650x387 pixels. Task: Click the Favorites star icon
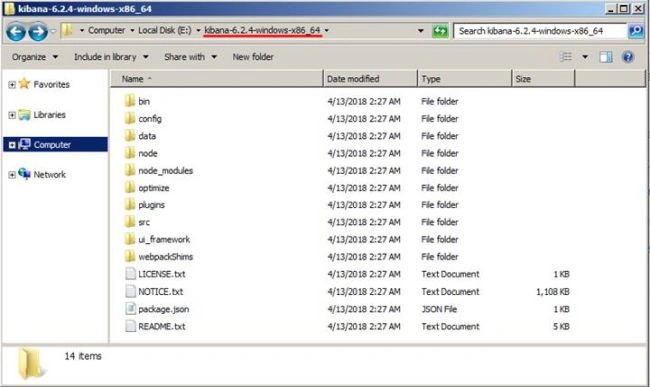pyautogui.click(x=24, y=84)
